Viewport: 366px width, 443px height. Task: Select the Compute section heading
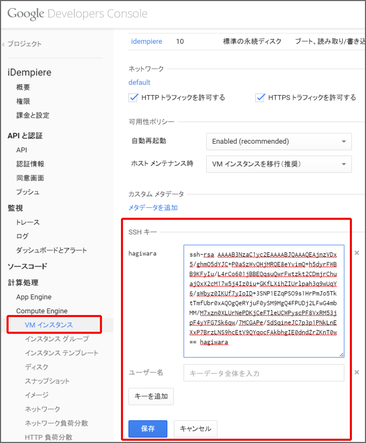[x=23, y=282]
